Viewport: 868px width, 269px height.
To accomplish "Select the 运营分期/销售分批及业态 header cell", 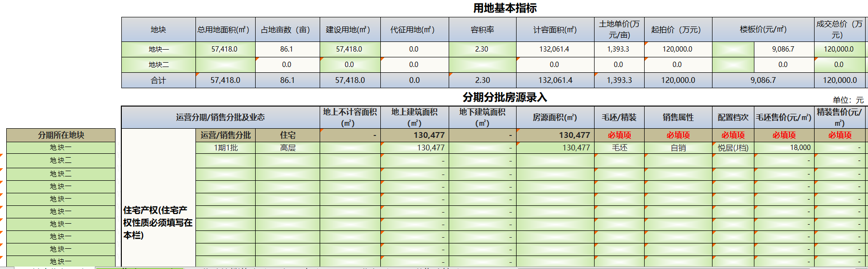I will [x=220, y=117].
